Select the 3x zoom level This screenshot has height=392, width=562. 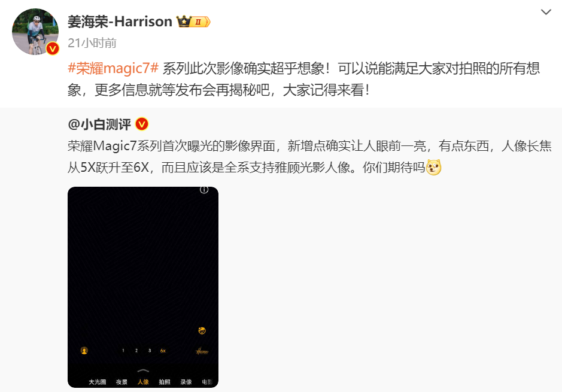(x=150, y=351)
